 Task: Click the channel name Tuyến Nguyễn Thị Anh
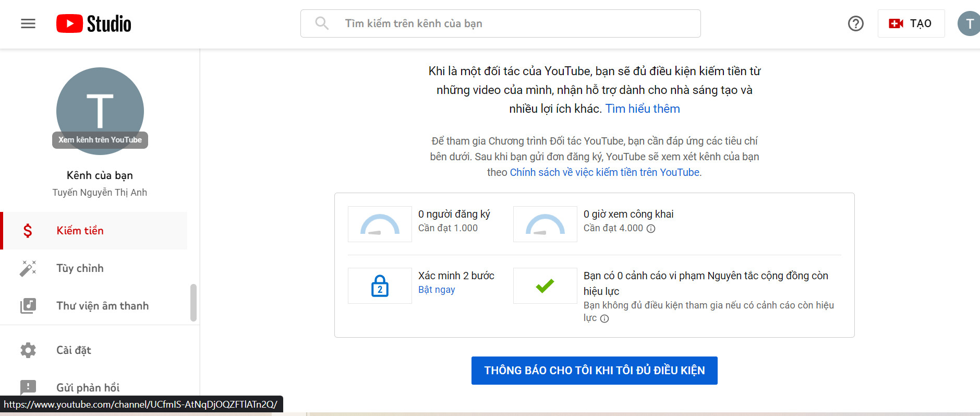[100, 193]
